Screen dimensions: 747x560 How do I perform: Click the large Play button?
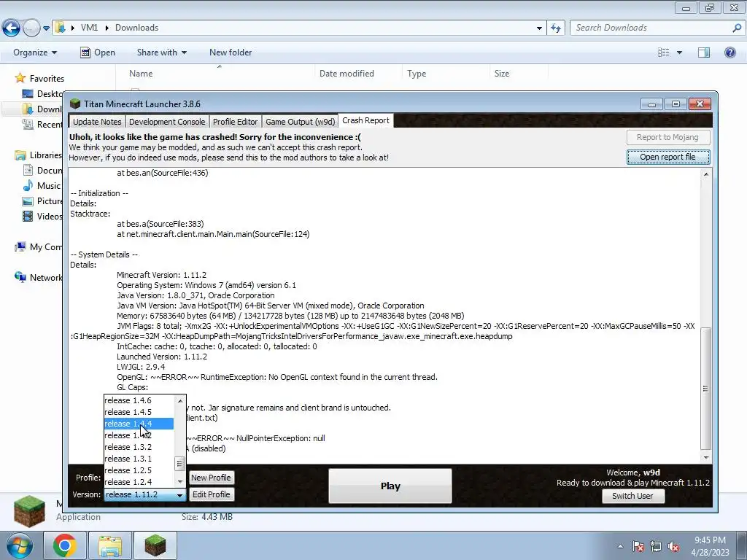(390, 486)
